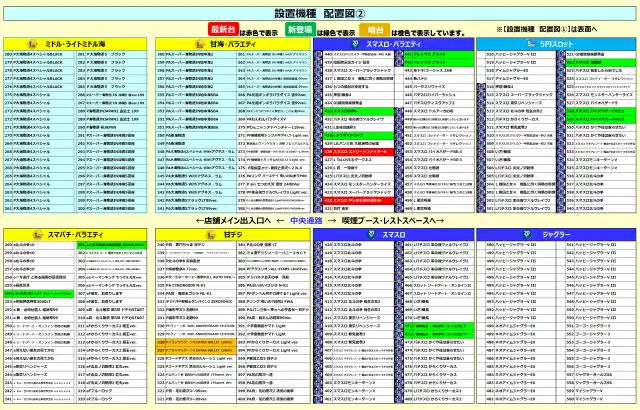Select the スマパチ・バラエティ section header
640x410 pixels.
point(75,235)
